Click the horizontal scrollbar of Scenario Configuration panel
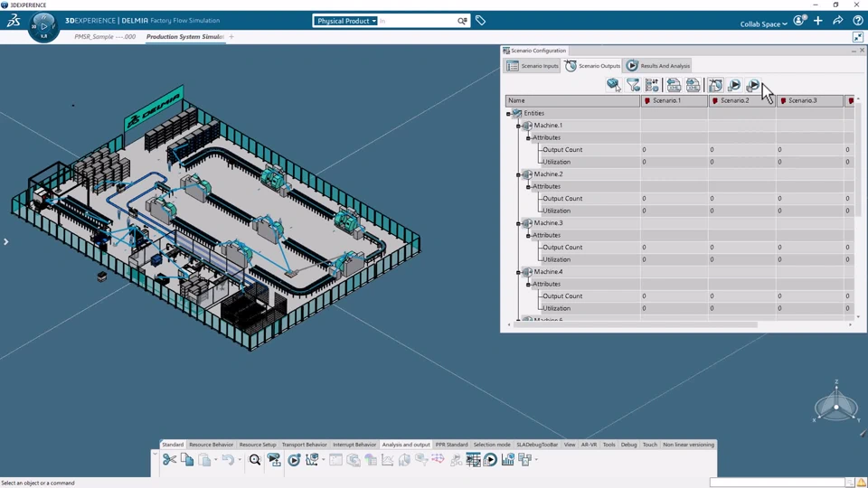The width and height of the screenshot is (868, 488). click(635, 324)
